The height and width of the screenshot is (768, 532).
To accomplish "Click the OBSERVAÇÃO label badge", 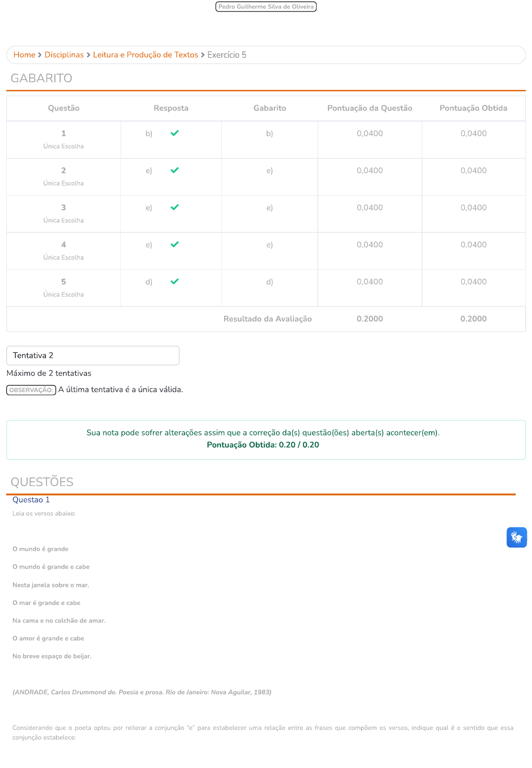I will (31, 390).
